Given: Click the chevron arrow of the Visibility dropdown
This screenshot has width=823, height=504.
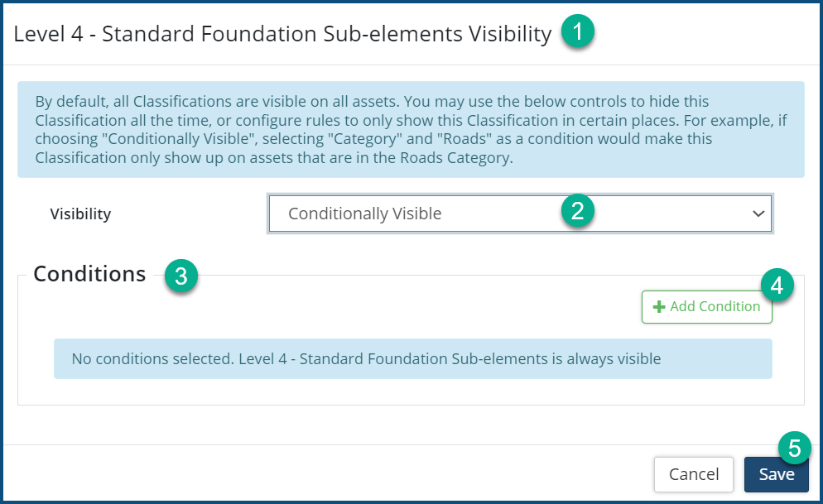Looking at the screenshot, I should coord(758,214).
